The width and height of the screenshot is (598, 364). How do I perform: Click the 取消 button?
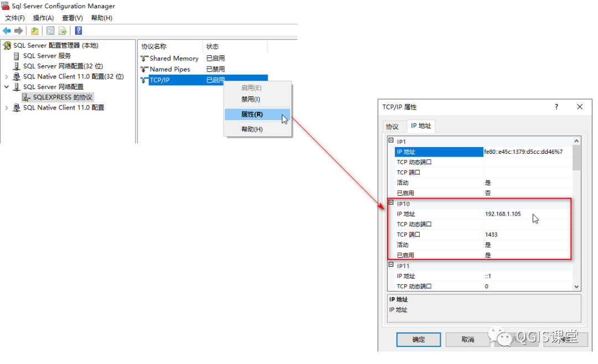click(467, 340)
